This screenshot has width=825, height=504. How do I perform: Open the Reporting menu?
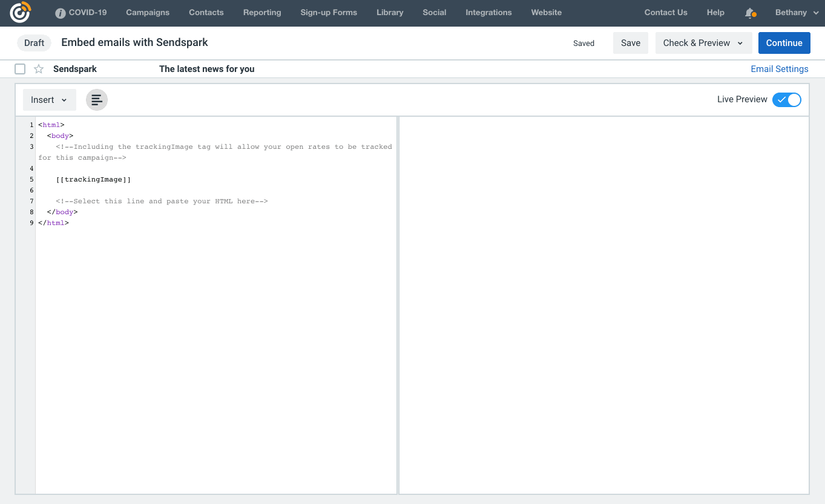pyautogui.click(x=262, y=12)
